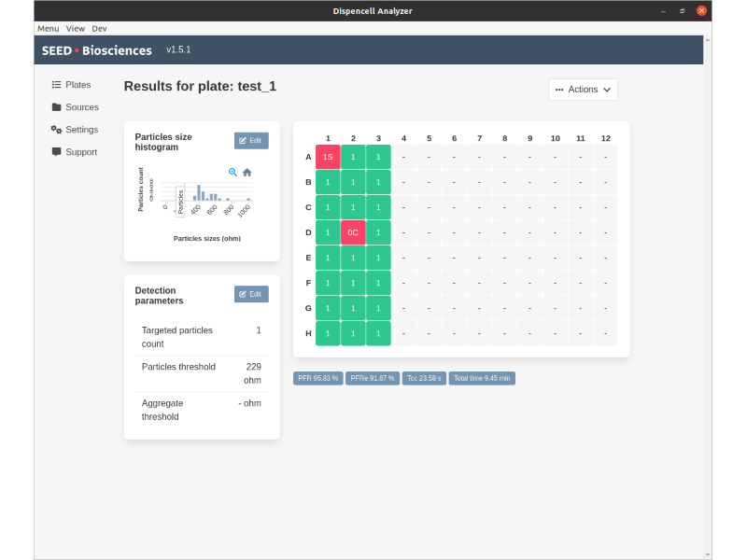This screenshot has height=560, width=747.
Task: Select green well B1
Action: pos(328,182)
